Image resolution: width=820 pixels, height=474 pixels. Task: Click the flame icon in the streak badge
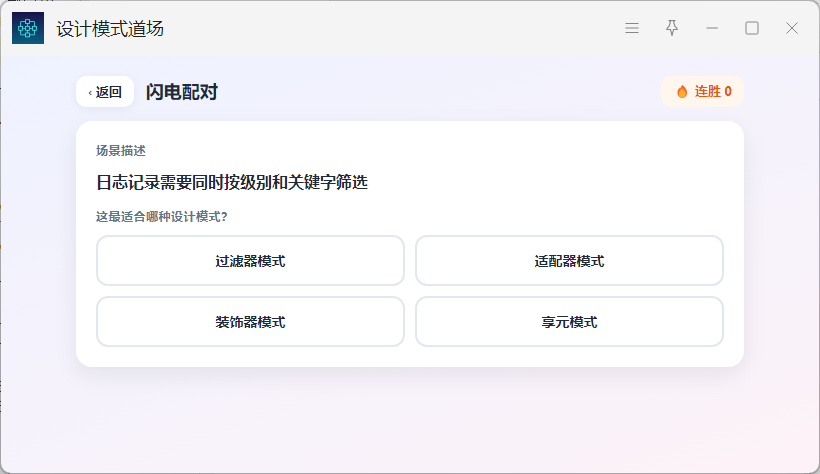[x=682, y=92]
